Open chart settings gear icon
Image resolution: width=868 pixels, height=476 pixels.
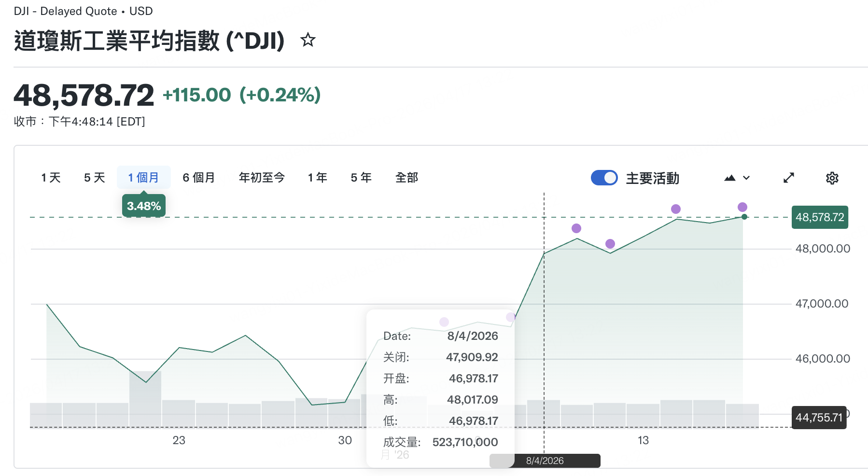point(832,178)
